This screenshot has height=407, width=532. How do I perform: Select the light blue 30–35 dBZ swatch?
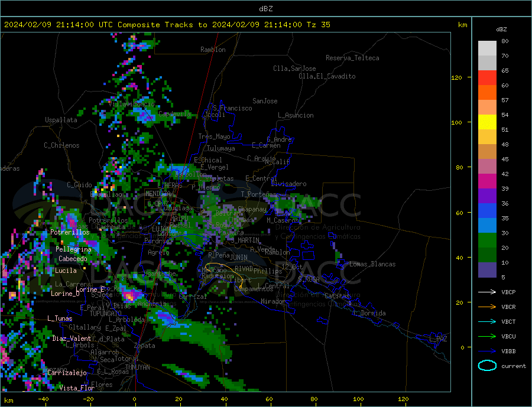pyautogui.click(x=487, y=226)
